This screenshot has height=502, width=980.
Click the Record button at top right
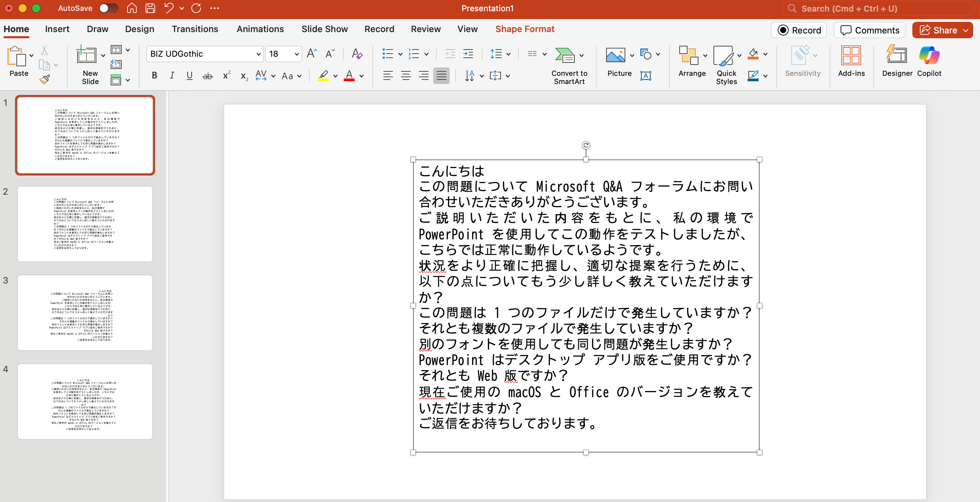(799, 30)
